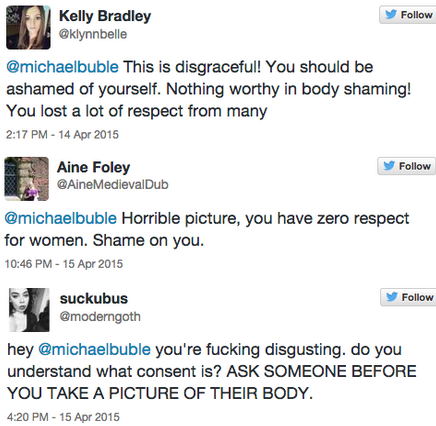This screenshot has height=426, width=436.
Task: Open the @klynnbelle handle
Action: click(x=93, y=34)
